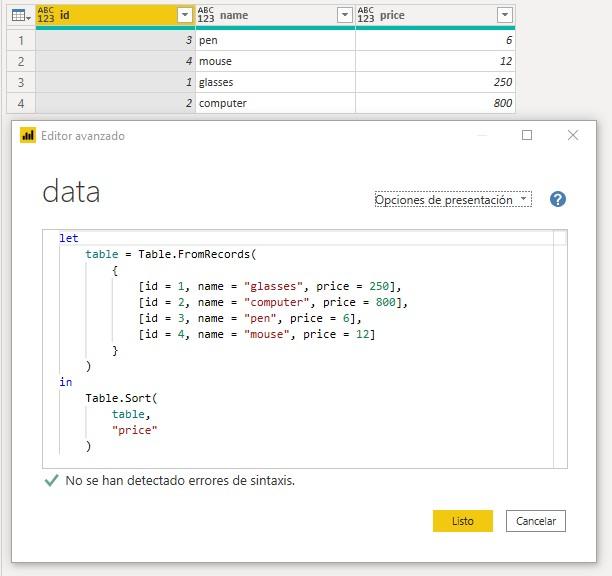Click the Power BI logo in dialog title
Image resolution: width=612 pixels, height=576 pixels.
[28, 135]
